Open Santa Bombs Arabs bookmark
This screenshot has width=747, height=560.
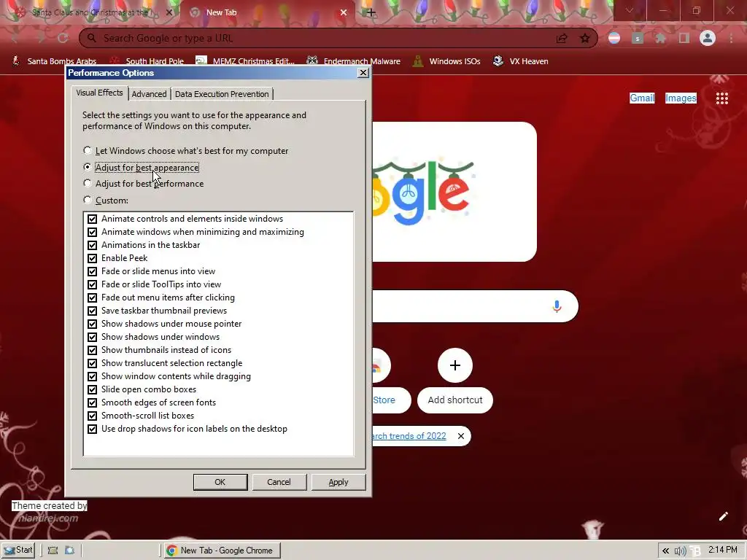[54, 61]
